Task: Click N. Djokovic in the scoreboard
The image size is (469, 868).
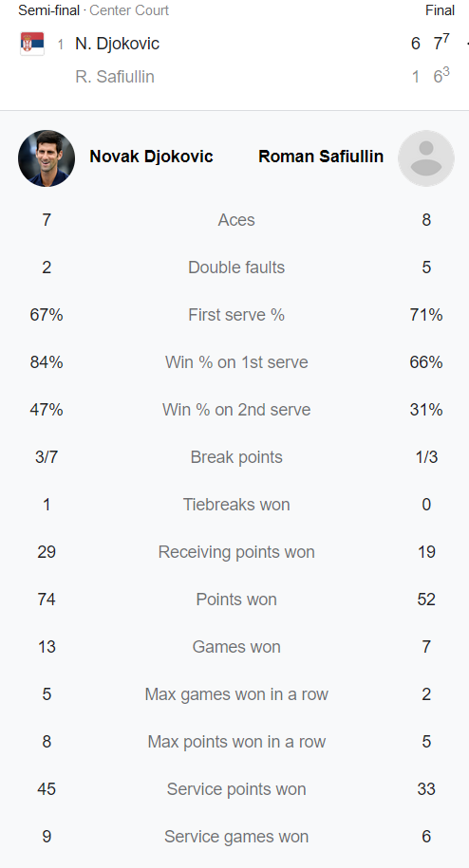Action: pyautogui.click(x=118, y=44)
